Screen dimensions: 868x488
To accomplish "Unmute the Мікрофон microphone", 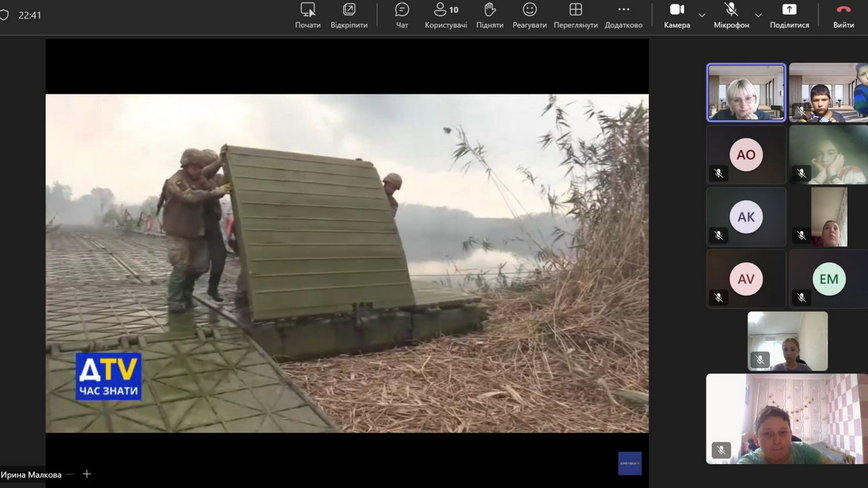I will (x=731, y=16).
